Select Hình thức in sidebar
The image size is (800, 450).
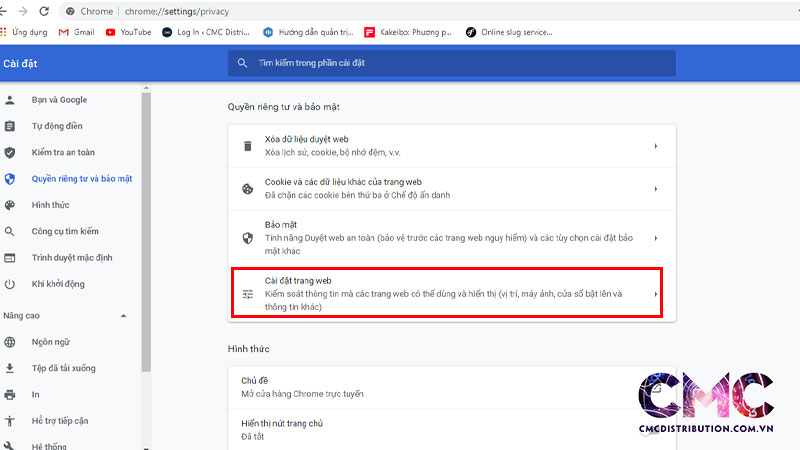[x=51, y=205]
